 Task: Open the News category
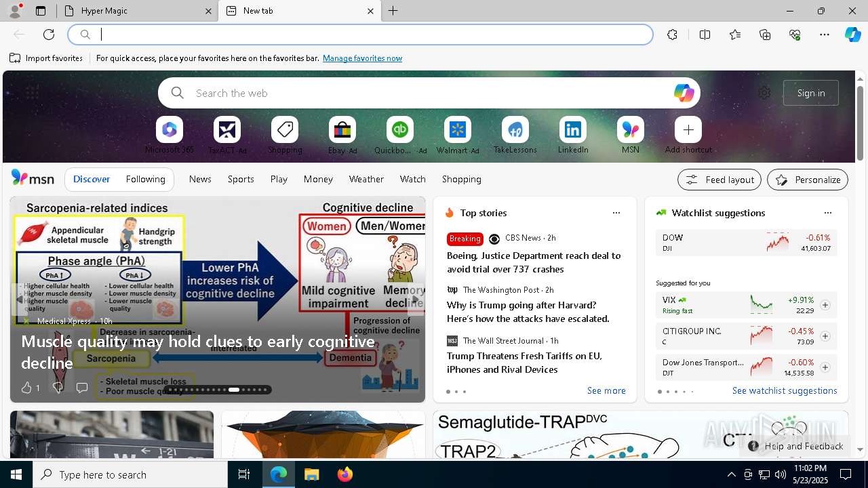click(x=200, y=179)
